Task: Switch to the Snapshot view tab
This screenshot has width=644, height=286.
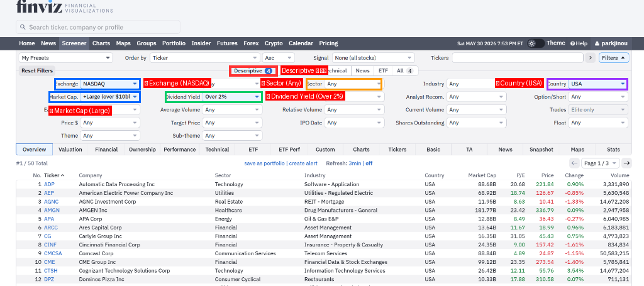Action: tap(541, 150)
